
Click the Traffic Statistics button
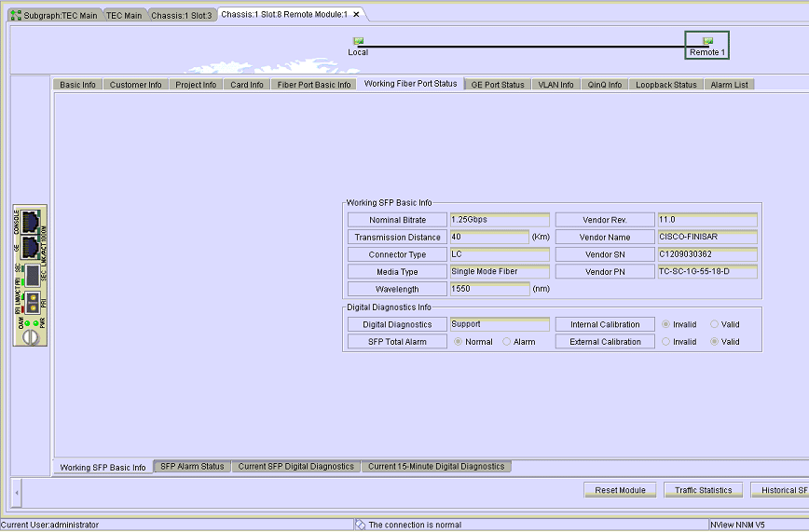[x=704, y=490]
